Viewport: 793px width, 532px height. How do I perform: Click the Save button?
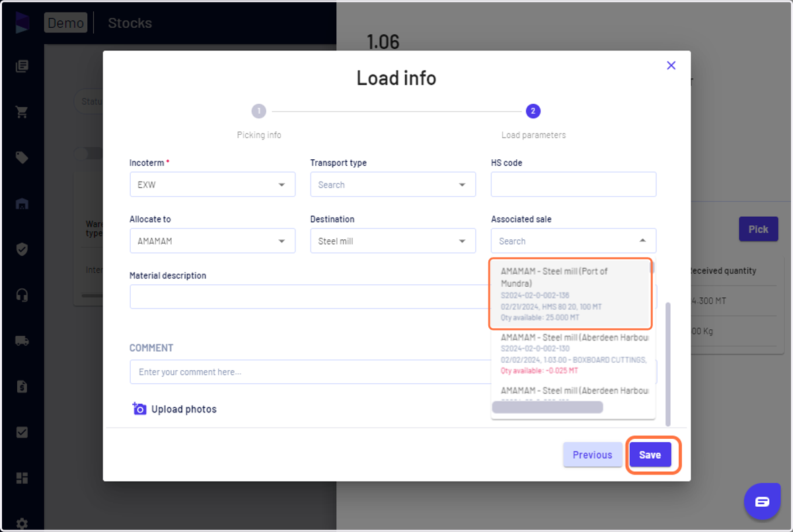pos(650,455)
